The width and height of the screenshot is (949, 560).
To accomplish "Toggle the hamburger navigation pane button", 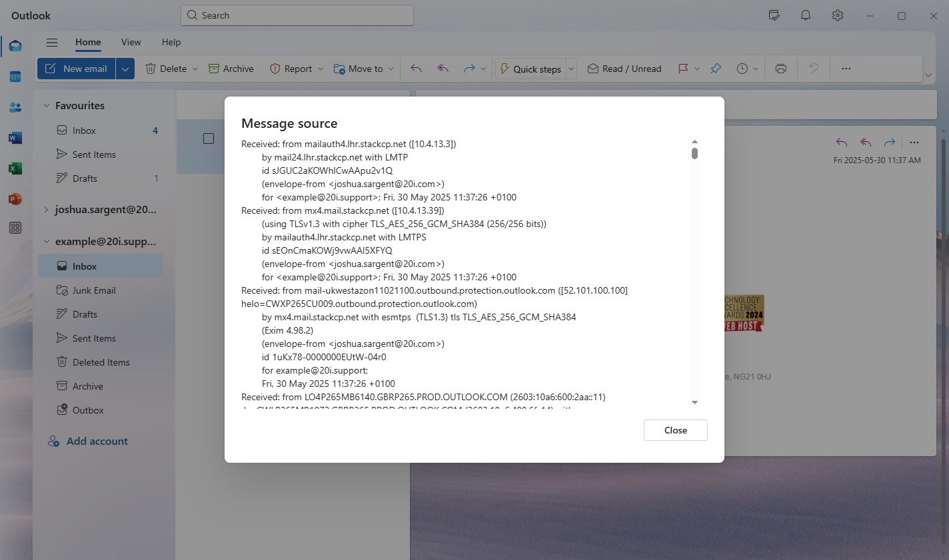I will (52, 43).
